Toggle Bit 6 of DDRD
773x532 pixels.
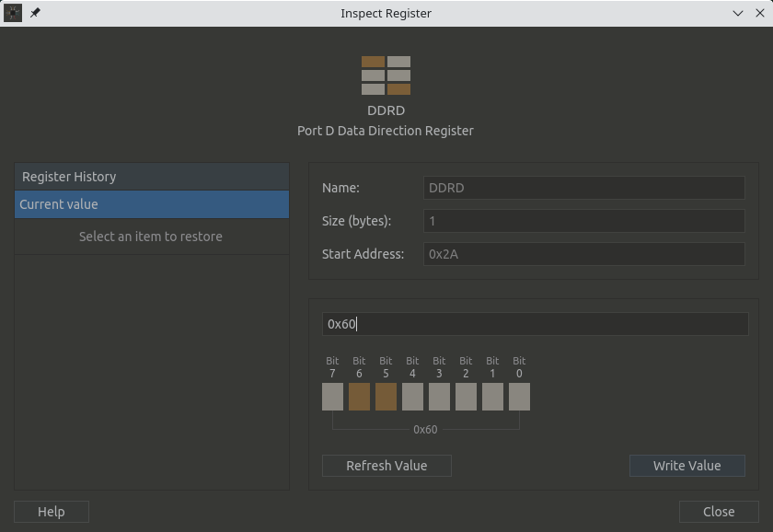(x=360, y=397)
